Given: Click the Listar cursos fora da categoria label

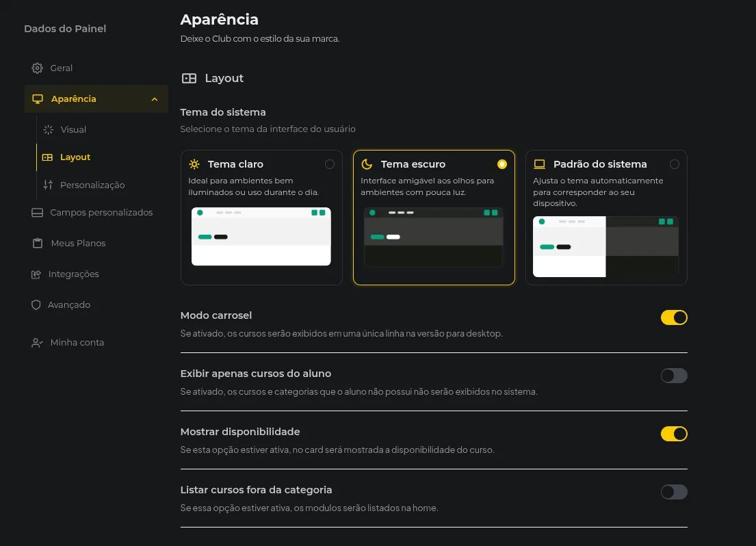Looking at the screenshot, I should pos(256,490).
